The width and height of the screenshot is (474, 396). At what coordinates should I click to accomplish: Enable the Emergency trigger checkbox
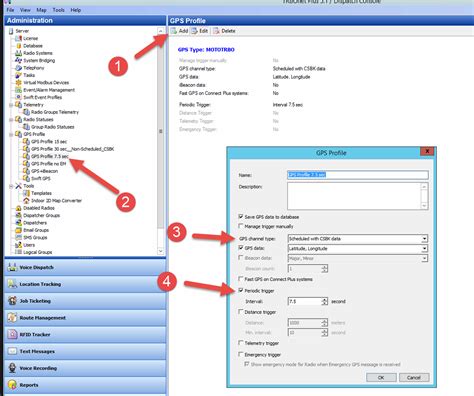coord(241,354)
